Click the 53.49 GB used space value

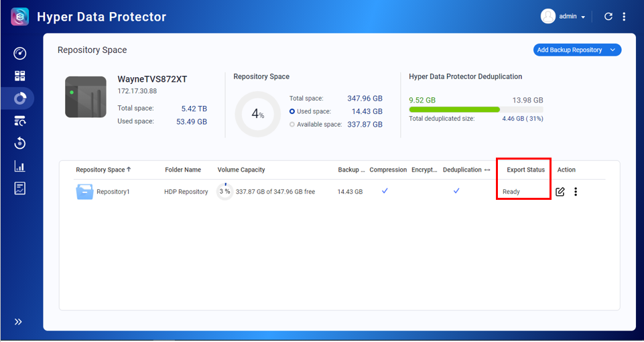pyautogui.click(x=192, y=121)
